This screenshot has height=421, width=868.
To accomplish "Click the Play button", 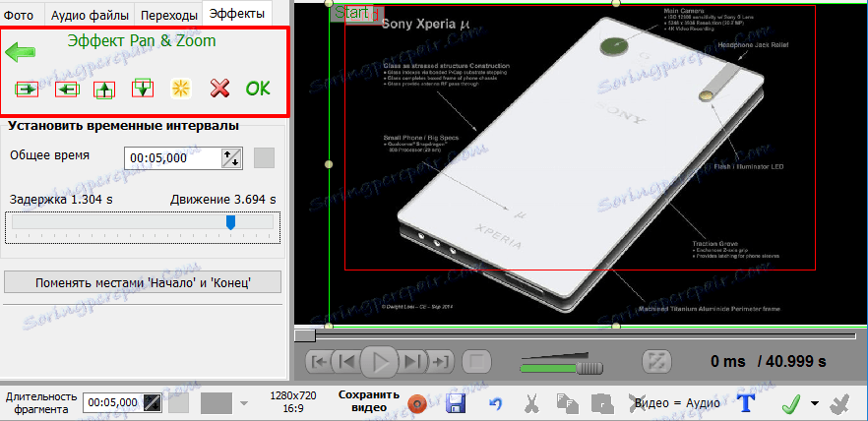I will 380,362.
